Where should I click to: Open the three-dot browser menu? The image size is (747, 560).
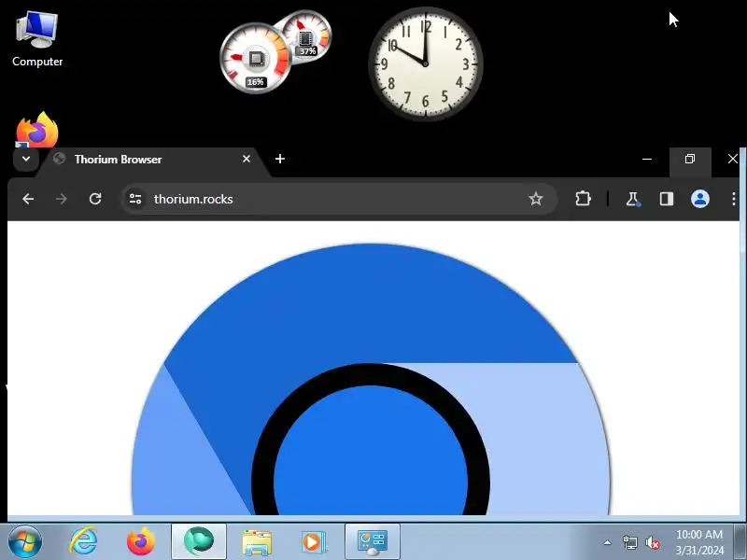point(734,199)
